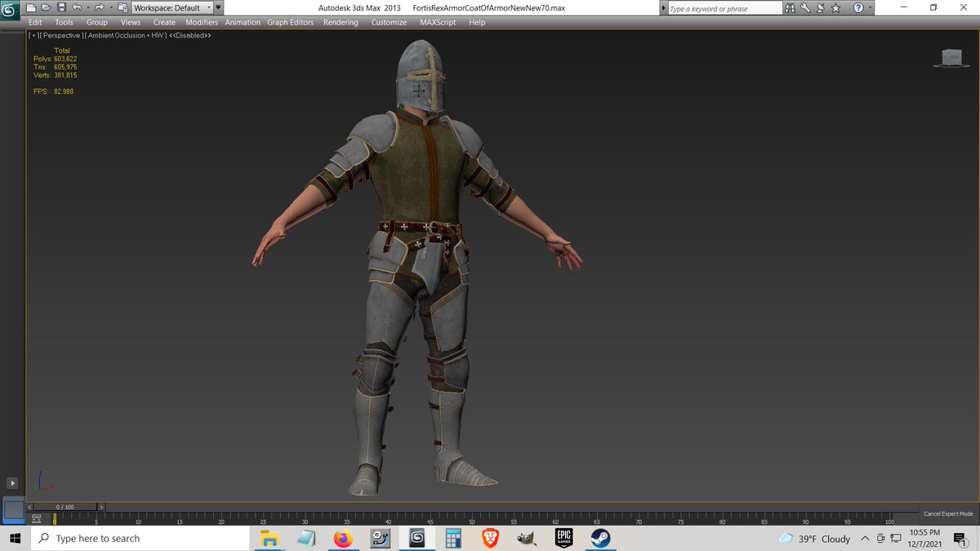Click the Open Mini Curve Editor icon left of trackbar
Image resolution: width=980 pixels, height=551 pixels.
pos(37,518)
